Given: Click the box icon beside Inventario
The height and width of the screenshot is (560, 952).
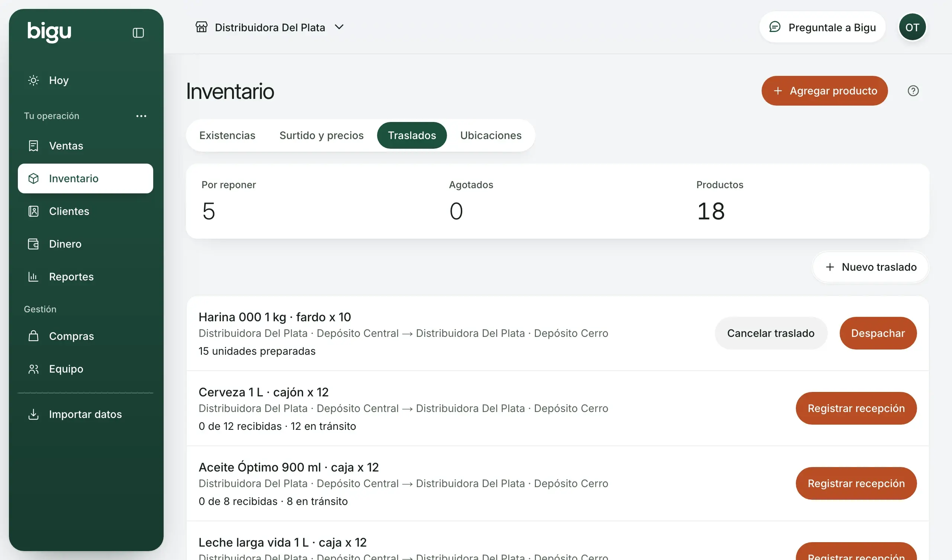Looking at the screenshot, I should pyautogui.click(x=33, y=179).
